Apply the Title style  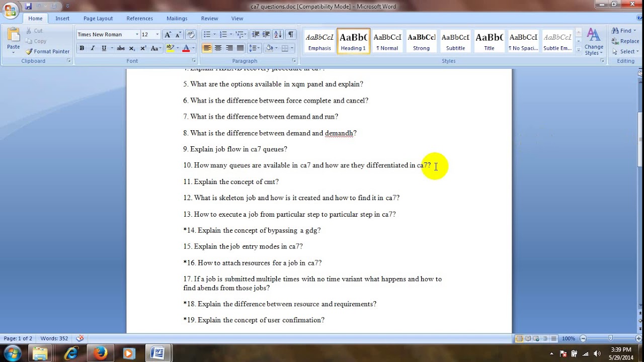(x=489, y=41)
